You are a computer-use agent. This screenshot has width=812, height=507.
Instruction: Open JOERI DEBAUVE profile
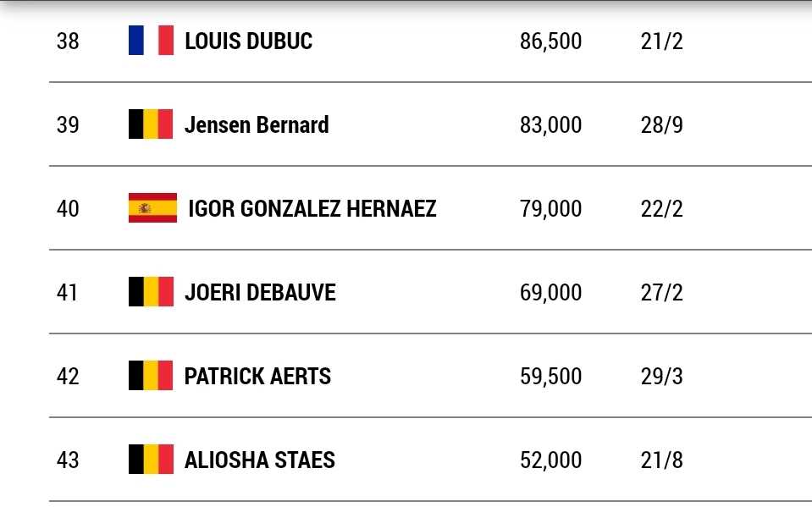coord(261,293)
